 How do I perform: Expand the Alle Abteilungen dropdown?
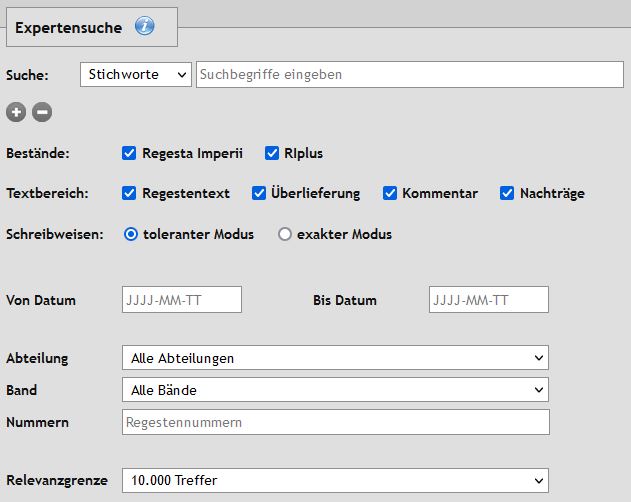pos(335,357)
